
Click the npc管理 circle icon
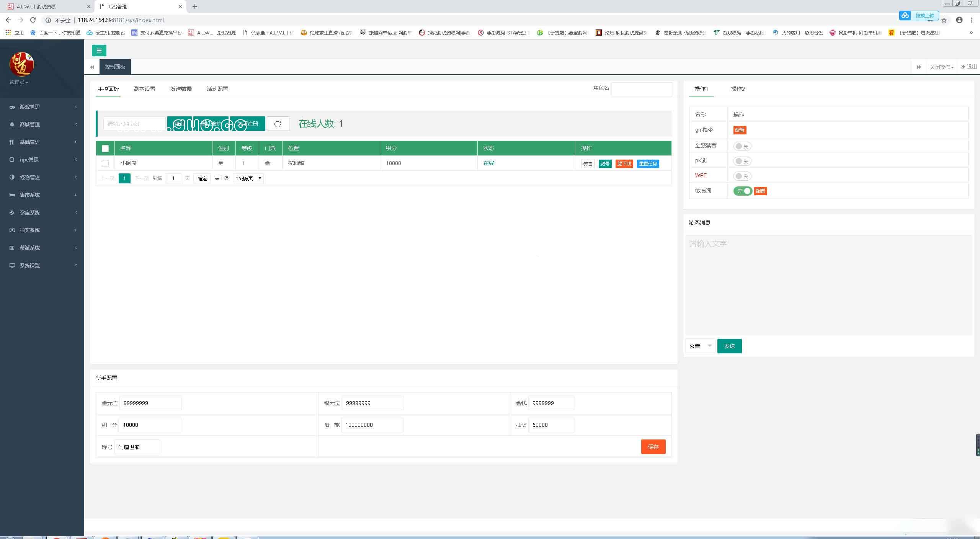pyautogui.click(x=12, y=160)
